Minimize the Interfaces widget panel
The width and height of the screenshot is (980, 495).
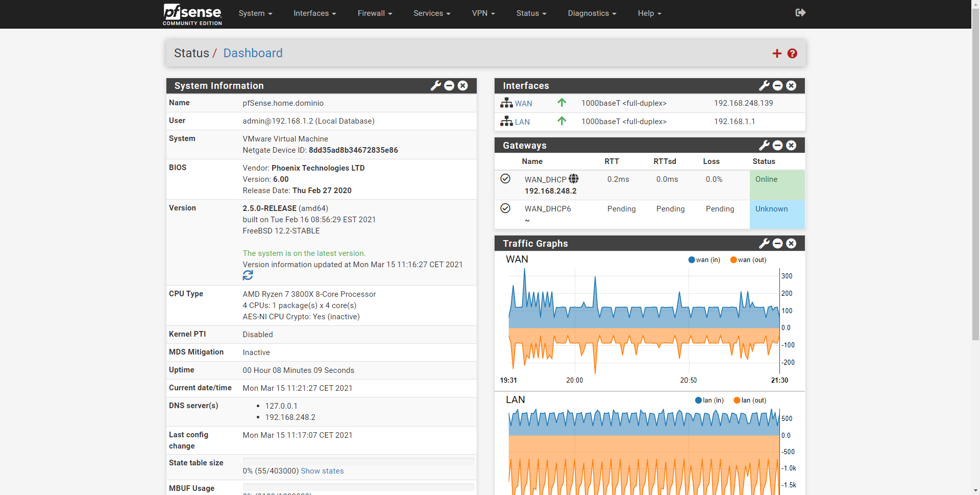(x=777, y=86)
